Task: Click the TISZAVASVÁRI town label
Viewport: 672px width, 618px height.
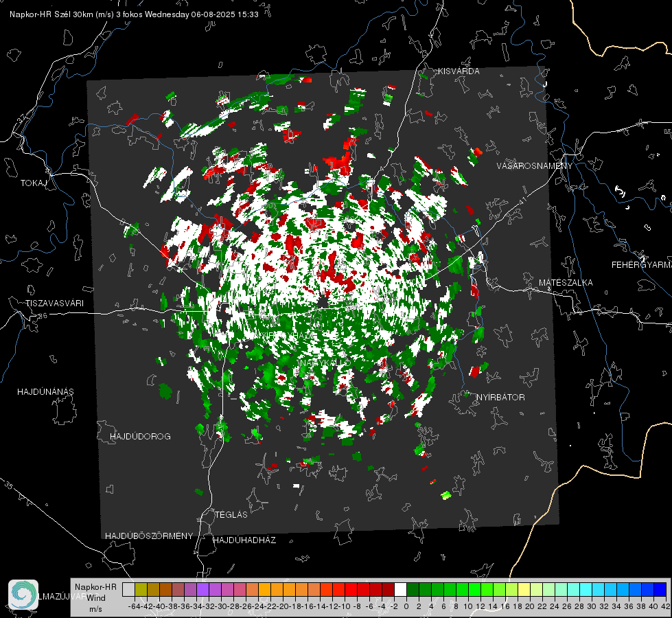Action: (54, 304)
